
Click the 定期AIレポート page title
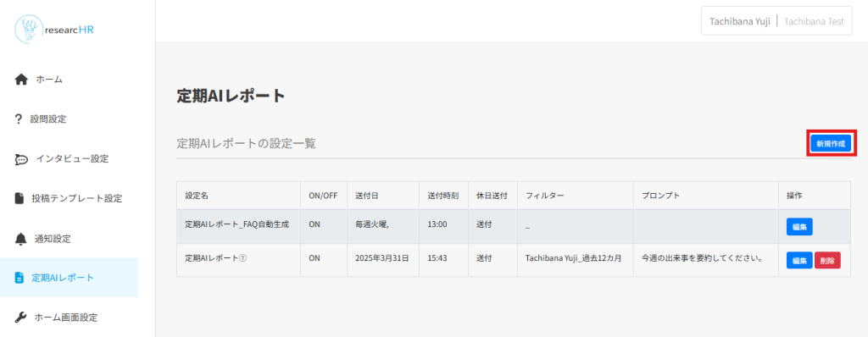click(231, 96)
